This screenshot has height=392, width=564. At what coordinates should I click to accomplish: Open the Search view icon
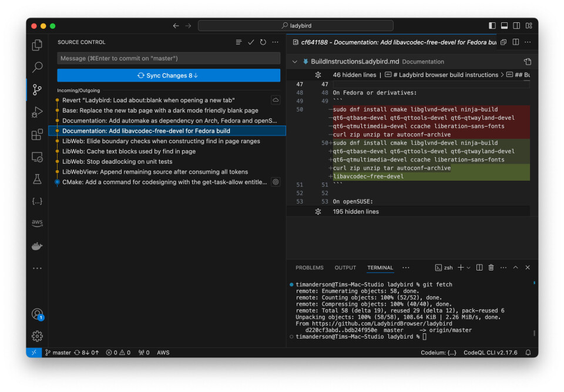coord(37,67)
